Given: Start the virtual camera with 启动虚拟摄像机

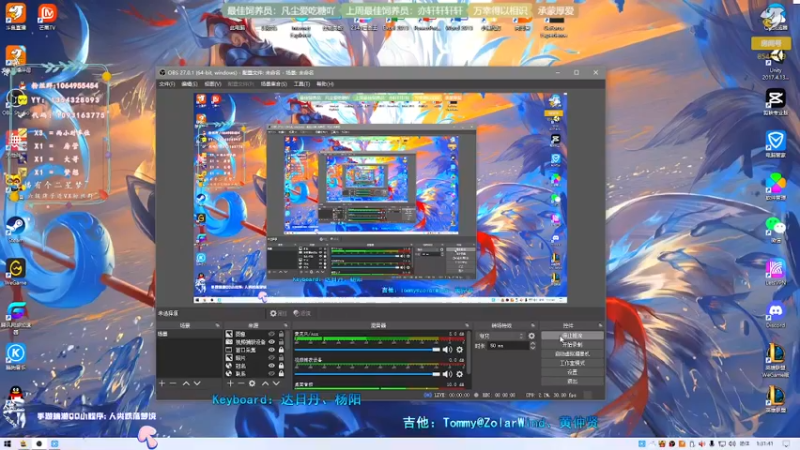Looking at the screenshot, I should (x=572, y=354).
